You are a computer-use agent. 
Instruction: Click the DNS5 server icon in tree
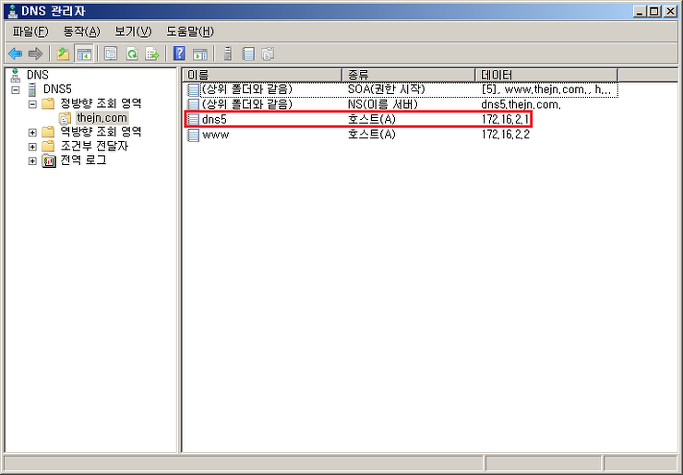[32, 90]
